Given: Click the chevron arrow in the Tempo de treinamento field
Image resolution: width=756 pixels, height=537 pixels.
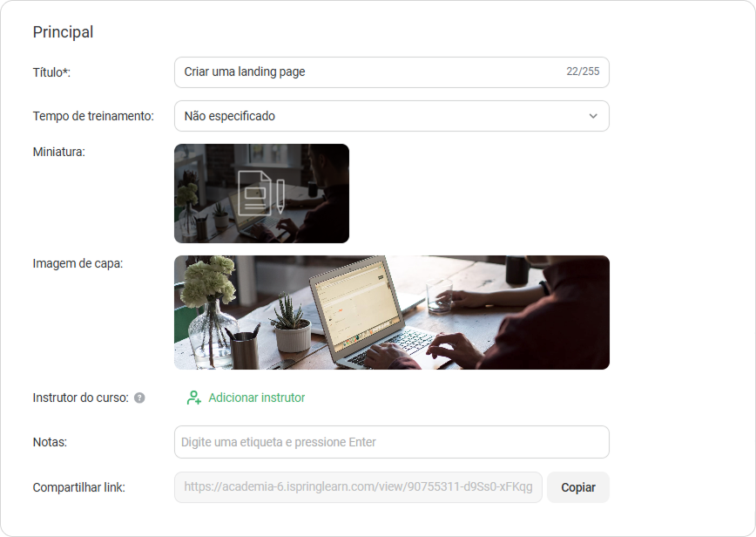Looking at the screenshot, I should point(593,116).
